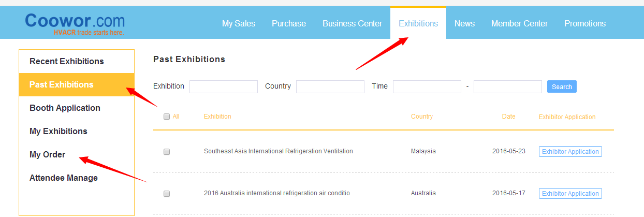Open Attendee Manage in sidebar
Viewport: 644px width, 217px height.
click(x=64, y=178)
